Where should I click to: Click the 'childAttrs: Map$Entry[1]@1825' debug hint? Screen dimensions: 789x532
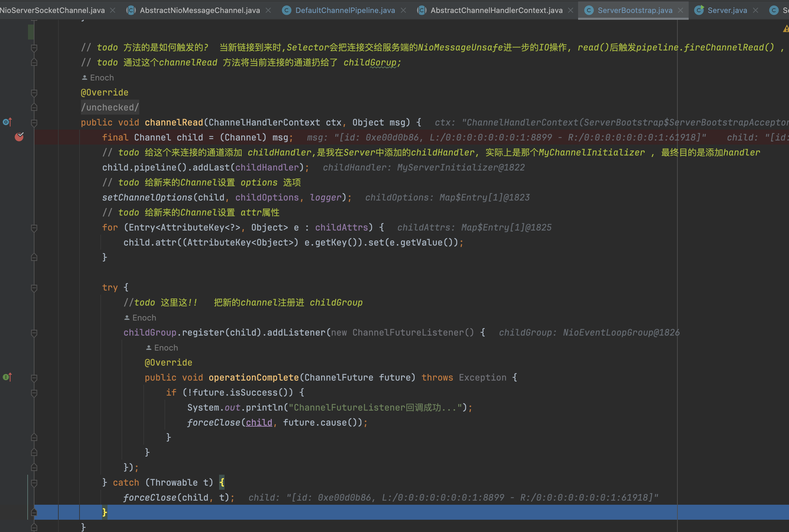click(474, 227)
